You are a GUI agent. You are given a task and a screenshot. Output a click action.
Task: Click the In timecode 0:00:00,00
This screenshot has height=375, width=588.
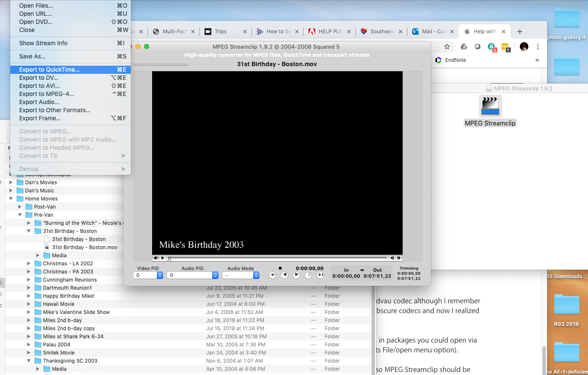346,276
